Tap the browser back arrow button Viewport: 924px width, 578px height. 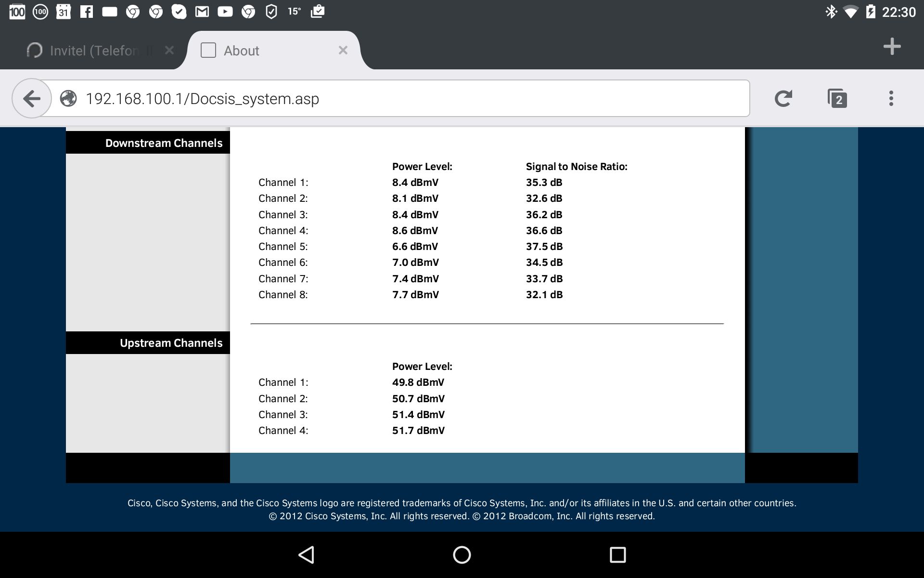tap(32, 99)
